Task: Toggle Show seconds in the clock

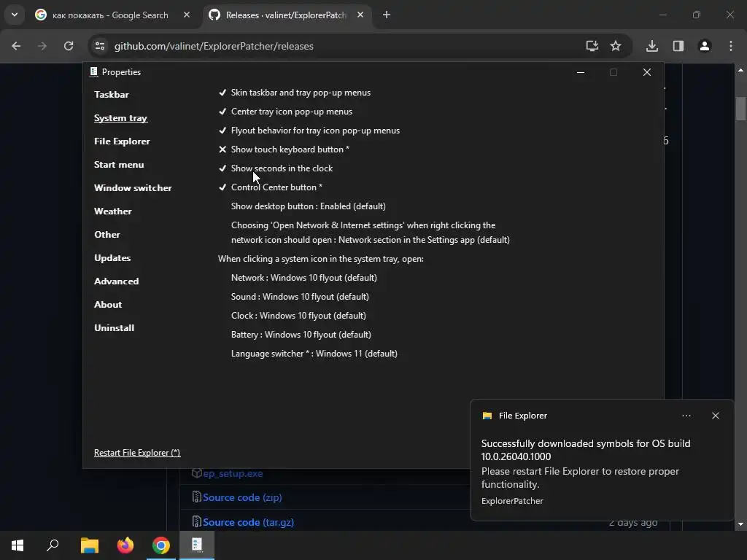Action: click(275, 168)
